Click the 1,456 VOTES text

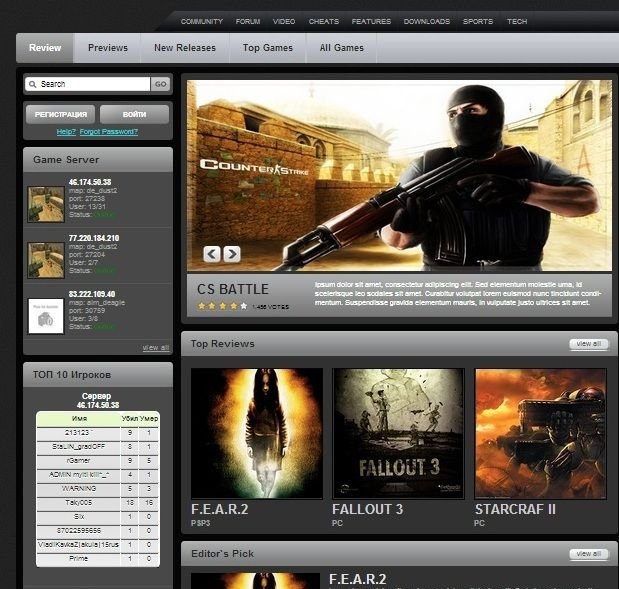[270, 307]
